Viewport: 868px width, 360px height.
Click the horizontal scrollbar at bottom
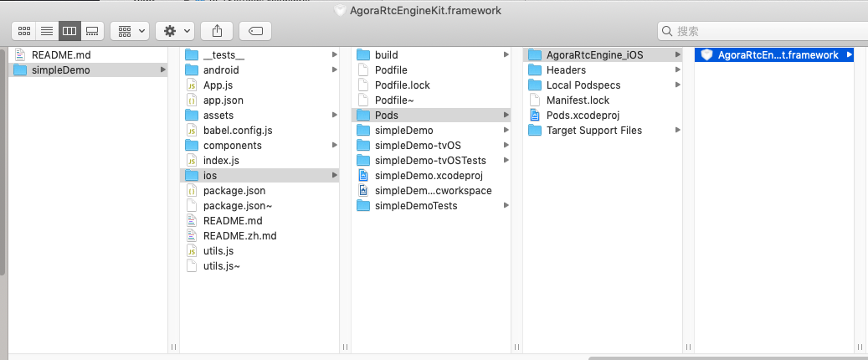[728, 357]
